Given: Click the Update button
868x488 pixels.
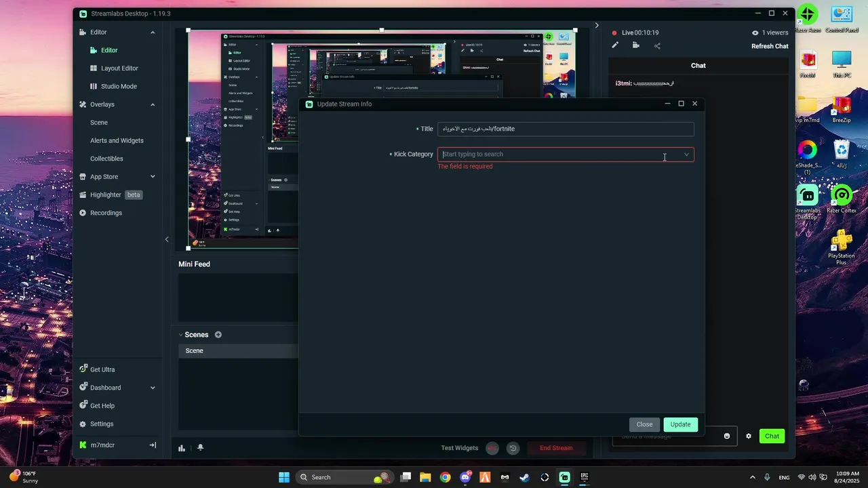Looking at the screenshot, I should [680, 424].
